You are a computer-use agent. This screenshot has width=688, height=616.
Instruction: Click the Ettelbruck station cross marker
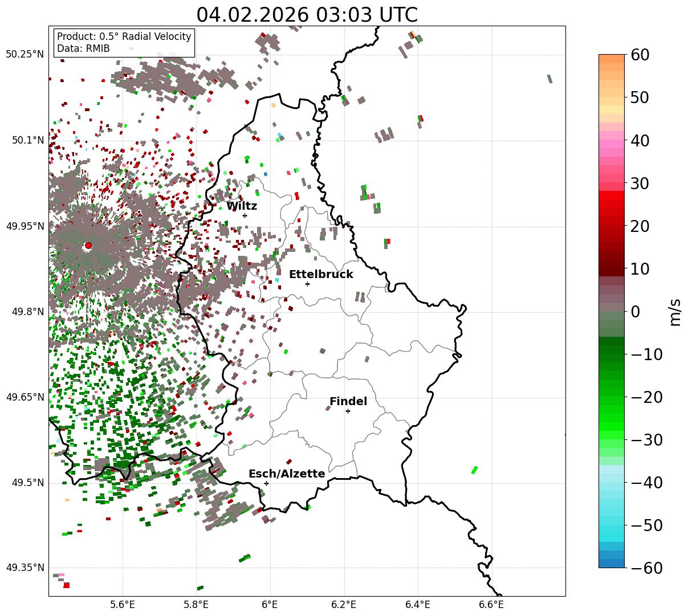pyautogui.click(x=308, y=284)
